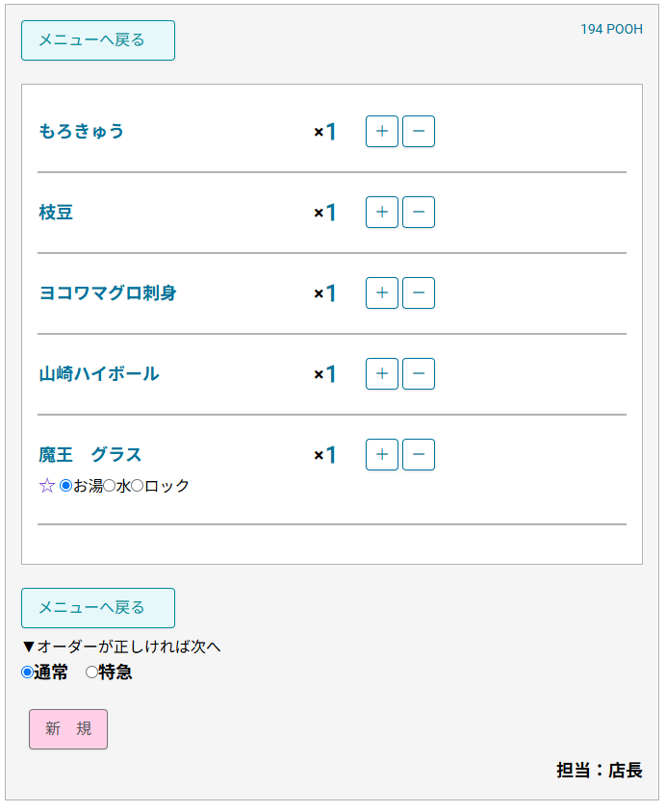Decrease the quantity of 山崎ハイボール
This screenshot has height=812, width=666.
tap(418, 373)
